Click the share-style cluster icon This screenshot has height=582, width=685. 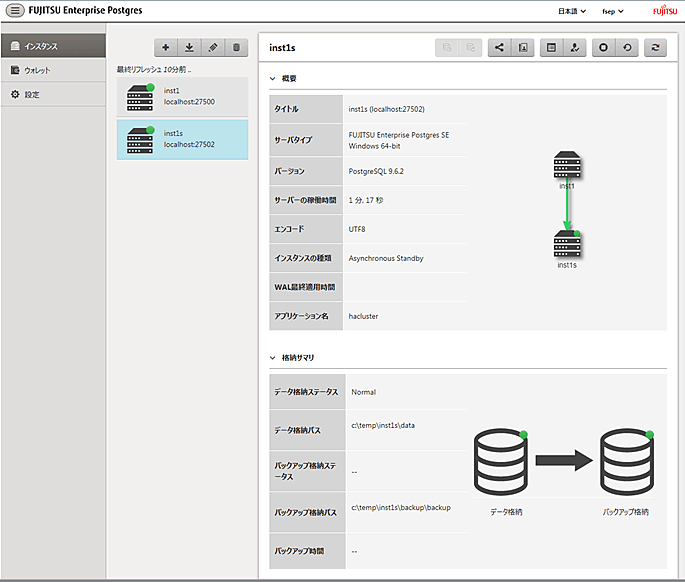[499, 47]
